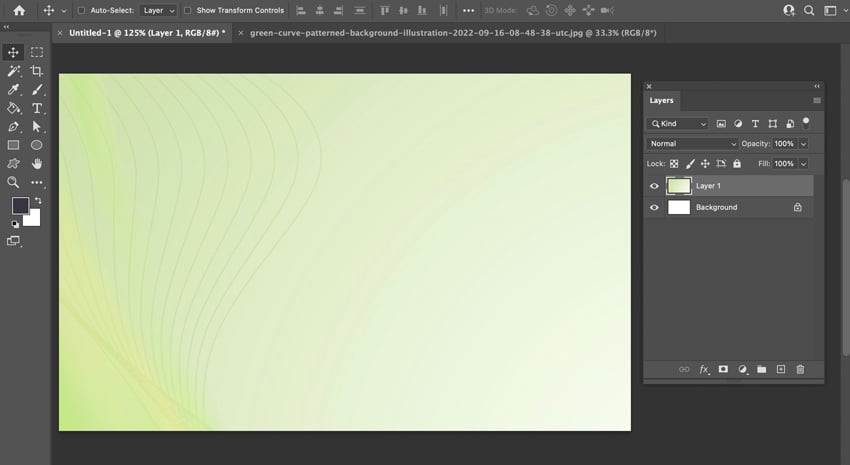Create a new layer with plus icon

click(x=781, y=369)
